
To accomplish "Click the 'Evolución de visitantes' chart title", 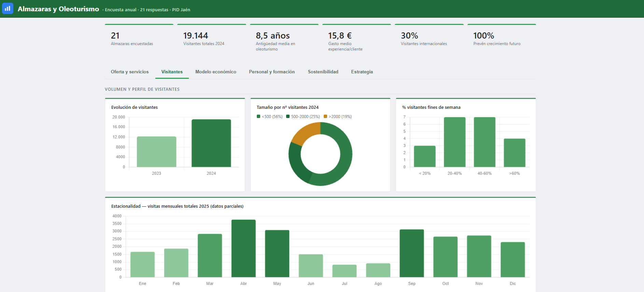I will tap(135, 107).
